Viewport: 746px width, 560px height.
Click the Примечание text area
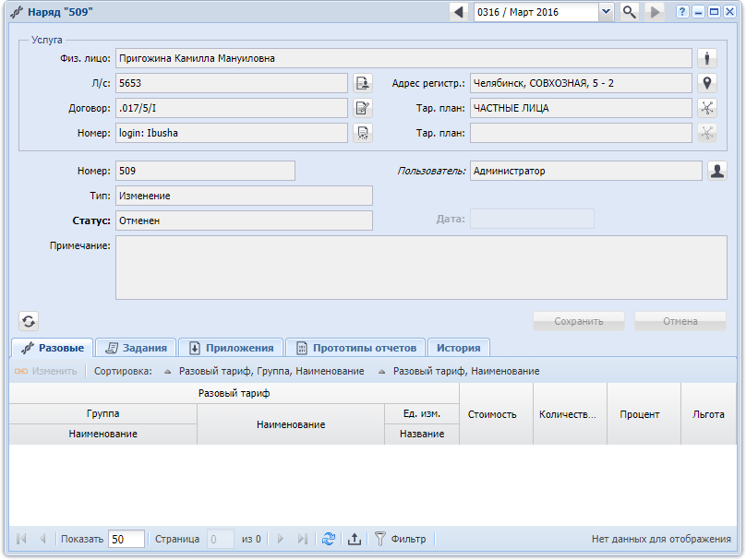point(421,268)
